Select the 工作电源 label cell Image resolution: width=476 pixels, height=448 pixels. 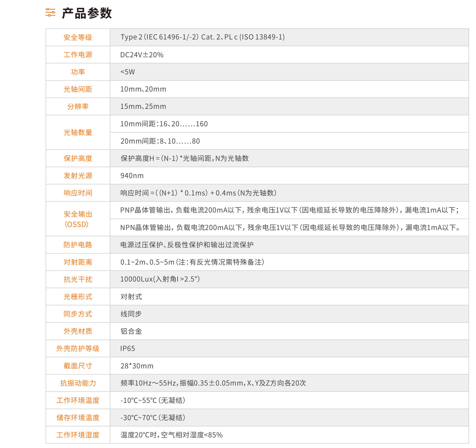point(78,55)
